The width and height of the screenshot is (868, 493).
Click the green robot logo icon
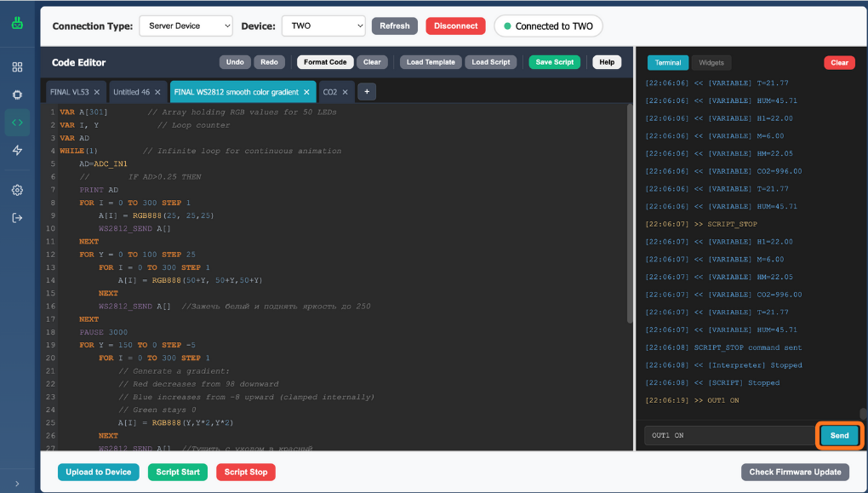click(x=17, y=23)
